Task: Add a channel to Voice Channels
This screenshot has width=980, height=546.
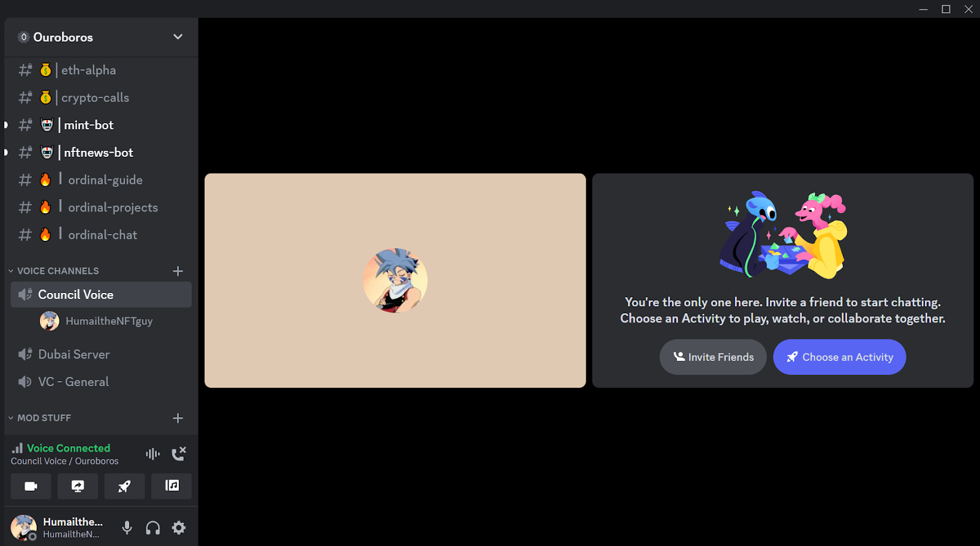Action: (178, 271)
